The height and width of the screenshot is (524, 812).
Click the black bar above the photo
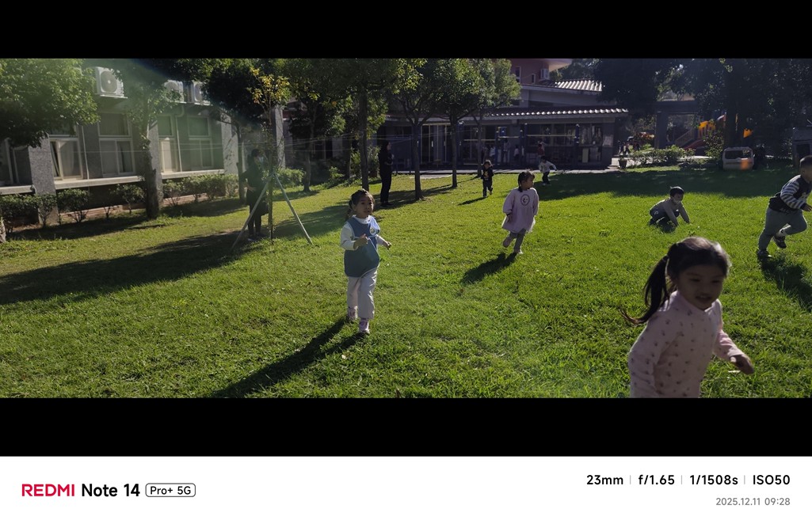406,29
